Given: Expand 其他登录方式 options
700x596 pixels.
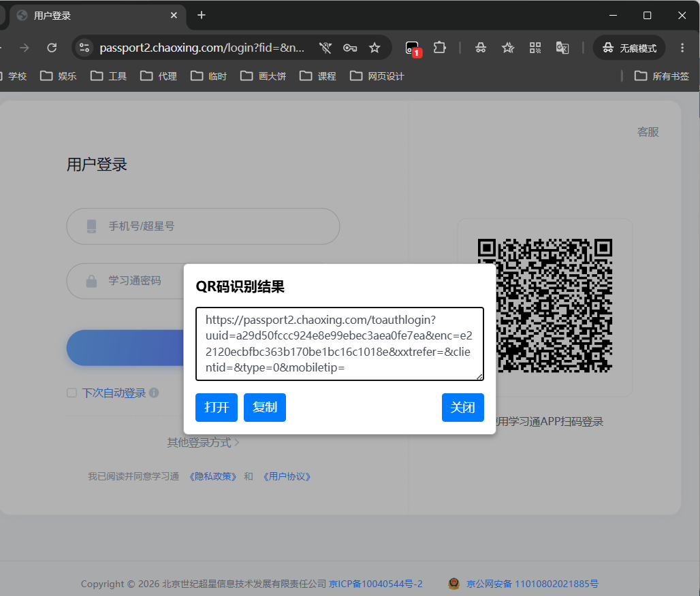Looking at the screenshot, I should (x=203, y=442).
